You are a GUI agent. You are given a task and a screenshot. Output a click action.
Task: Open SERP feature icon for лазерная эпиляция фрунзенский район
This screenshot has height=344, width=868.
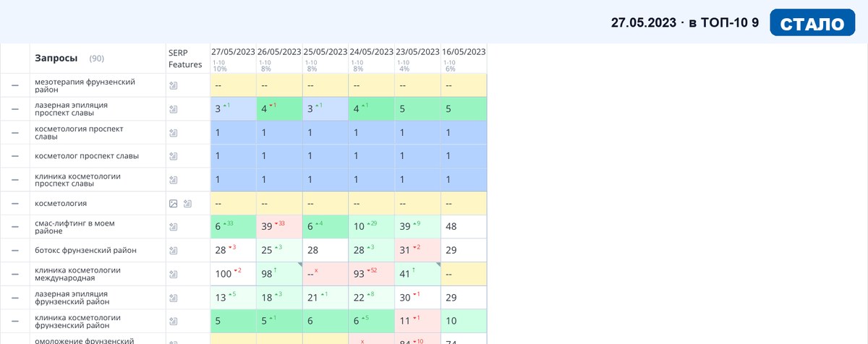tap(173, 298)
